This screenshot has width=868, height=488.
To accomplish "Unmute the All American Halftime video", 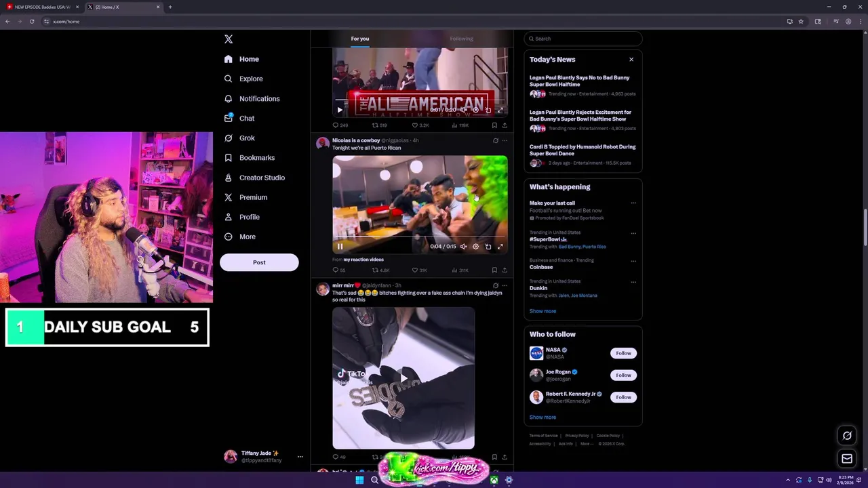I will [x=464, y=110].
